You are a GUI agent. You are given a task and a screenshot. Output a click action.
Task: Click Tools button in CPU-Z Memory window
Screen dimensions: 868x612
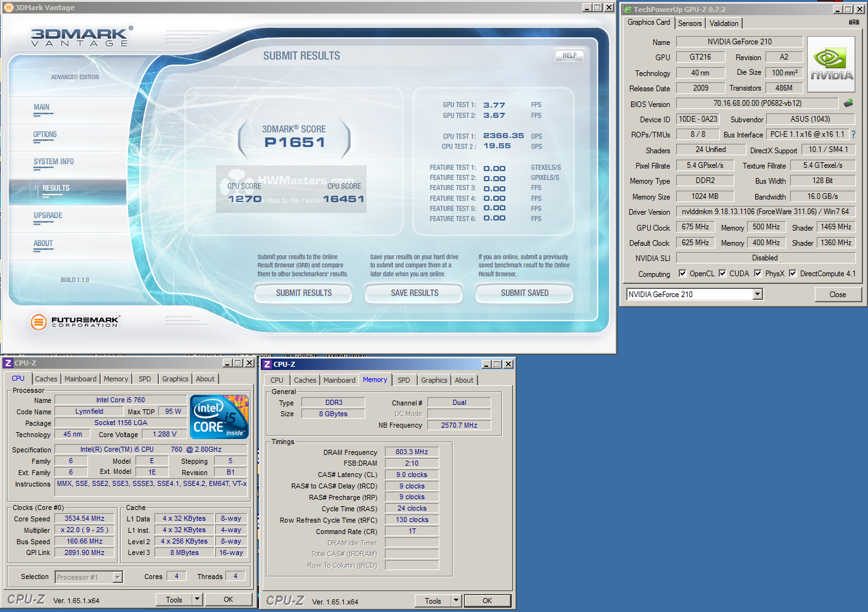[x=433, y=601]
